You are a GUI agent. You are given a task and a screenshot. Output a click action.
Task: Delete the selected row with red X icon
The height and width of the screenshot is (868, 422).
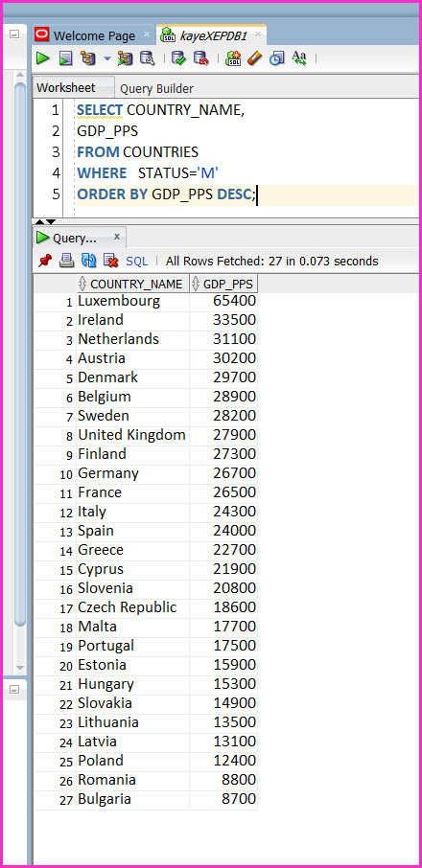tap(111, 261)
